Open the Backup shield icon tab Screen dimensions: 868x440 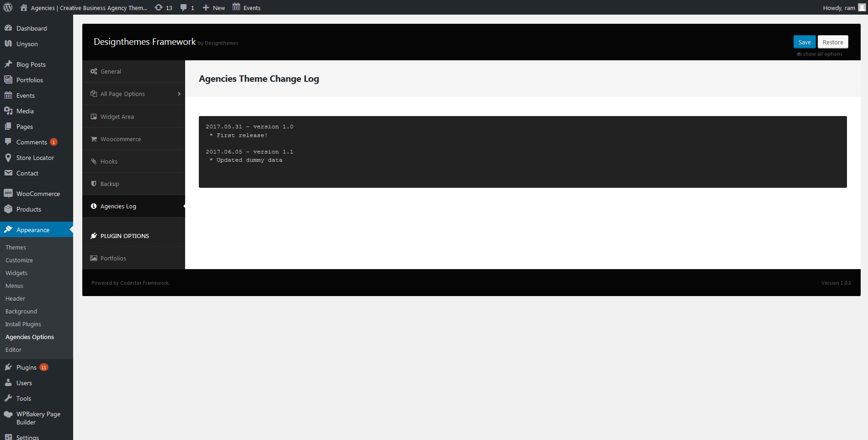[x=94, y=183]
